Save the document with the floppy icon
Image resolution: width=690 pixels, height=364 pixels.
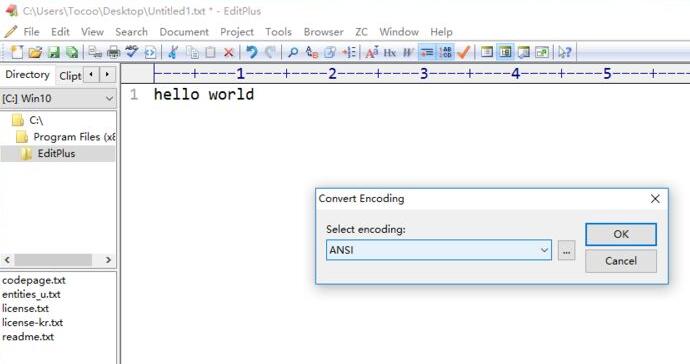(54, 52)
